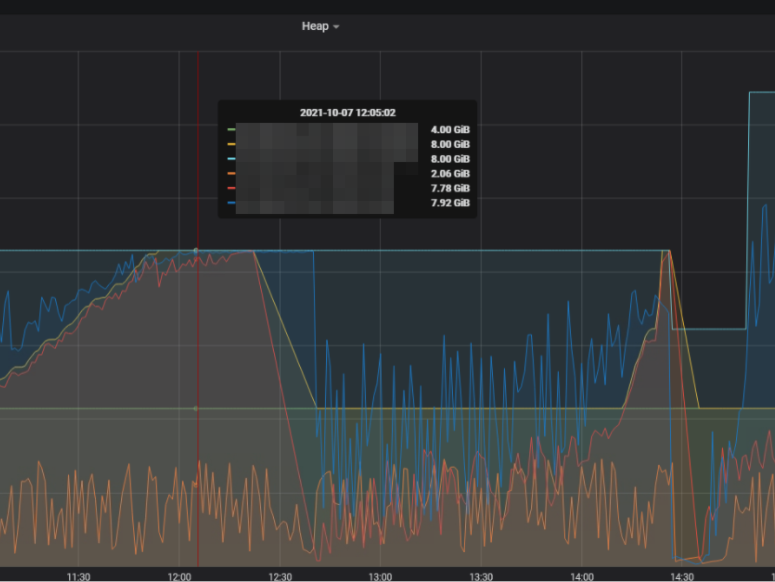
Task: Click the dropdown caret next to Heap
Action: 336,27
